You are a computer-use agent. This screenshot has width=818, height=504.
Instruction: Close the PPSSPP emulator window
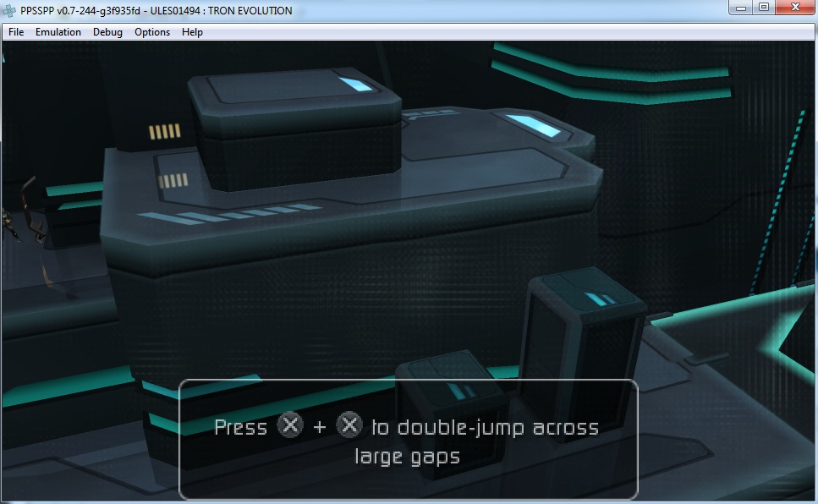click(x=795, y=8)
